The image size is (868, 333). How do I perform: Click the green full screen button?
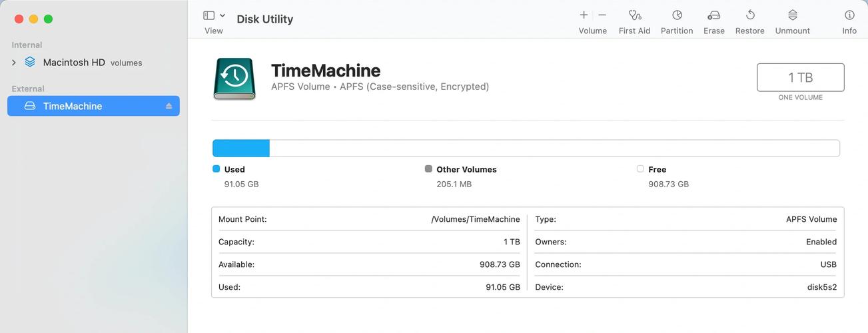[48, 19]
